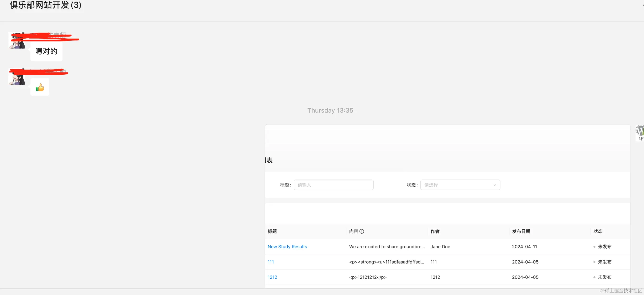
Task: Click the second chat avatar image
Action: [17, 77]
